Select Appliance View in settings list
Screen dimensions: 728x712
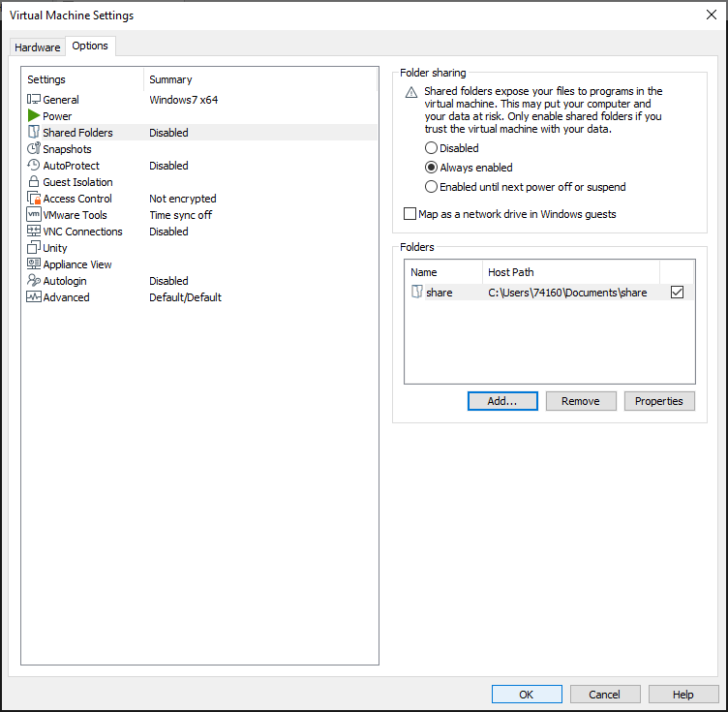pos(77,264)
